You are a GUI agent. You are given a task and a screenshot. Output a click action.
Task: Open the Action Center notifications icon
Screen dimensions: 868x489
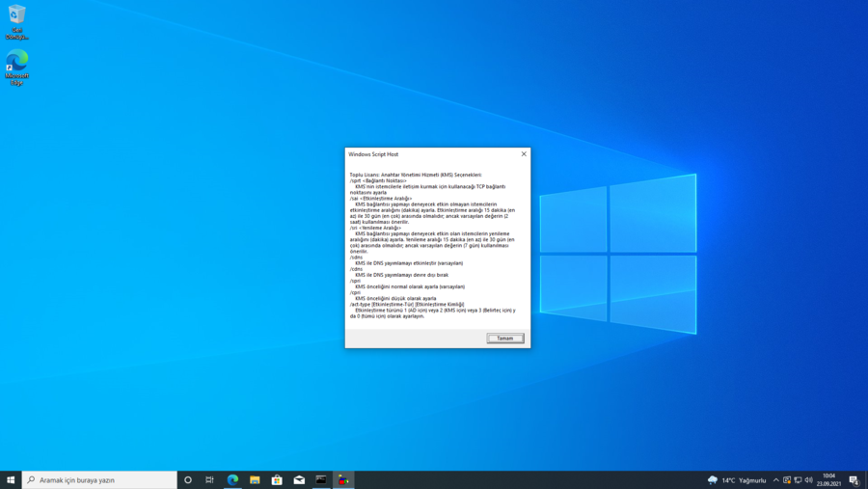[854, 480]
